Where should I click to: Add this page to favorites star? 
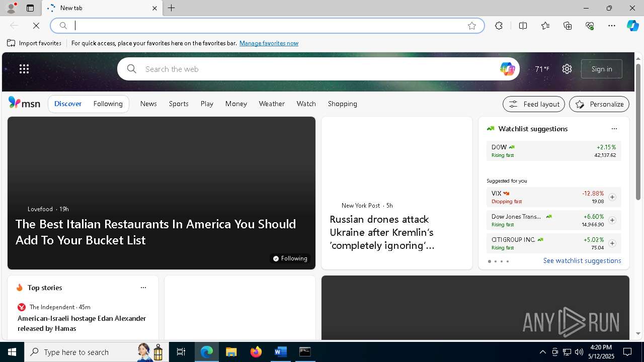point(472,26)
